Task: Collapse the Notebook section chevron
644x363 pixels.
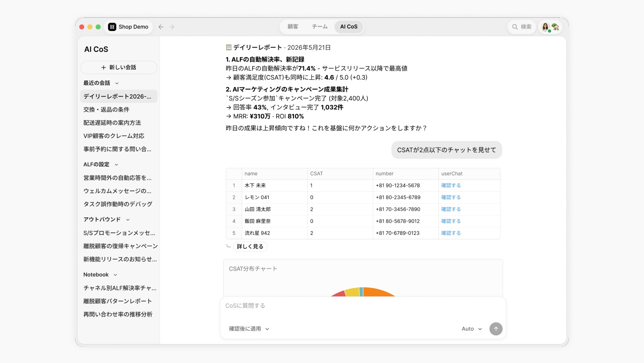Action: click(x=115, y=275)
